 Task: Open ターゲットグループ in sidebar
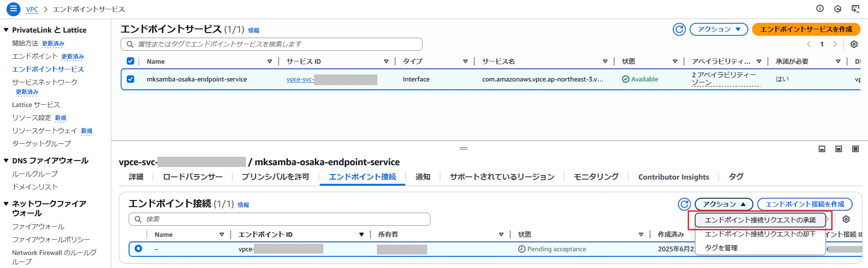click(41, 144)
